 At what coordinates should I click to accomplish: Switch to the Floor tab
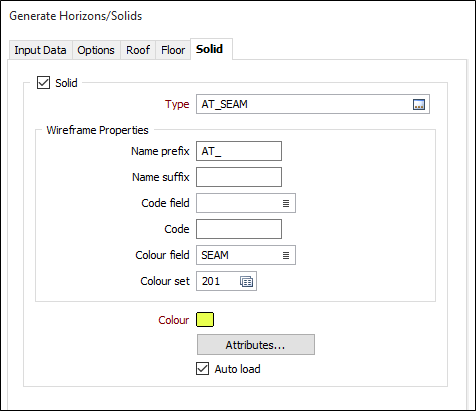[x=173, y=50]
